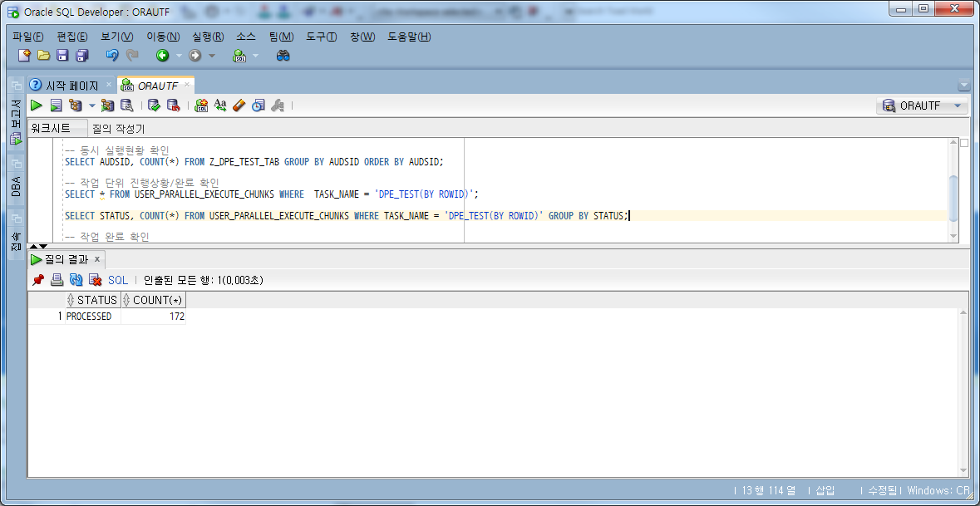980x506 pixels.
Task: Click the Unshared SQL Worksheet icon
Action: coord(200,106)
